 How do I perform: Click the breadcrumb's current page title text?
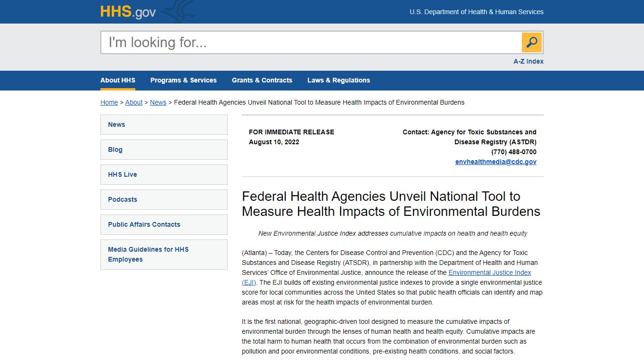pos(319,102)
